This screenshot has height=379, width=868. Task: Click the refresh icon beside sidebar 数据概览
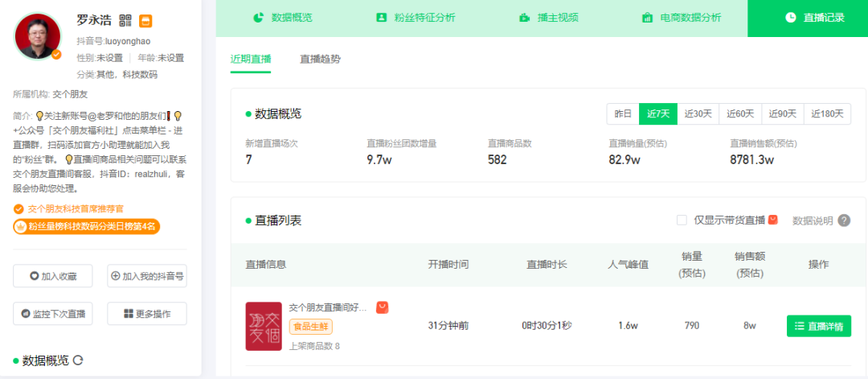point(78,360)
